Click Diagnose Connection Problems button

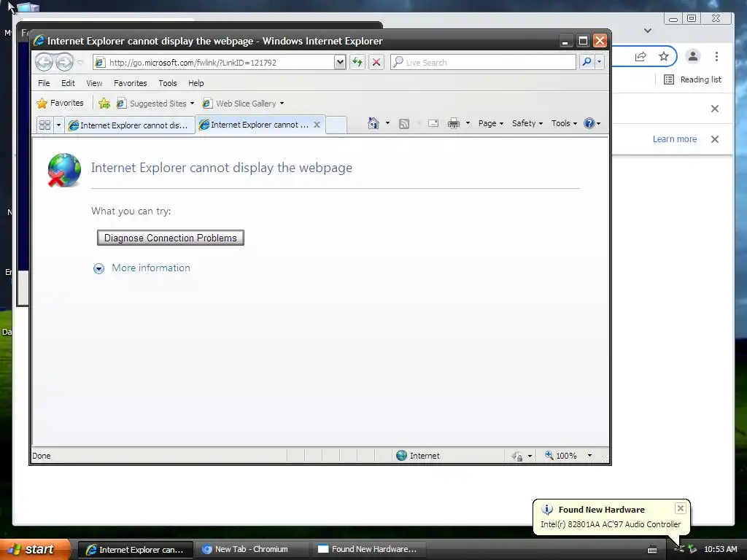click(x=171, y=238)
